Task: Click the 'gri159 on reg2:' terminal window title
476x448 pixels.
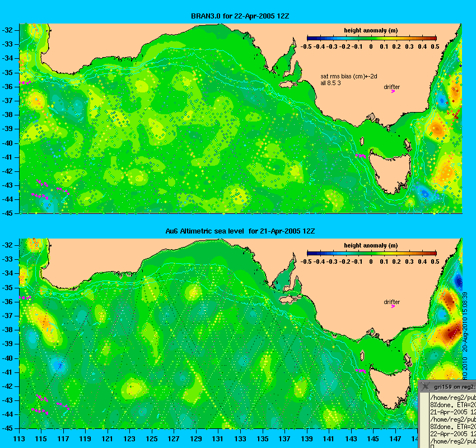Action: [455, 387]
